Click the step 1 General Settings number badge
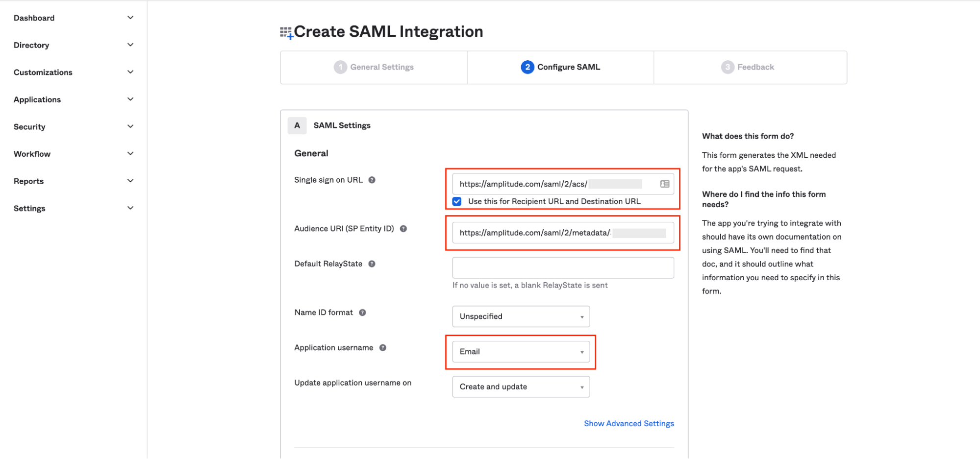Viewport: 980px width, 459px height. click(x=340, y=67)
